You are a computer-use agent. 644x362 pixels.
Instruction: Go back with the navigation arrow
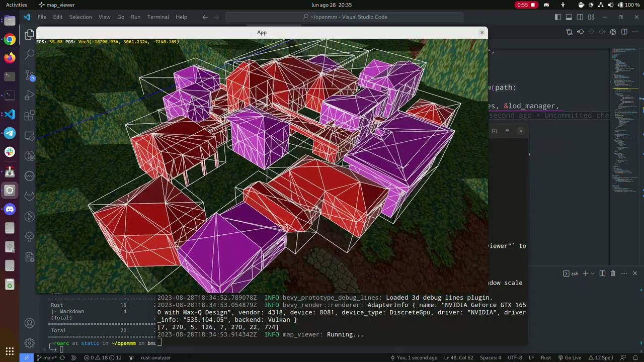click(x=205, y=17)
